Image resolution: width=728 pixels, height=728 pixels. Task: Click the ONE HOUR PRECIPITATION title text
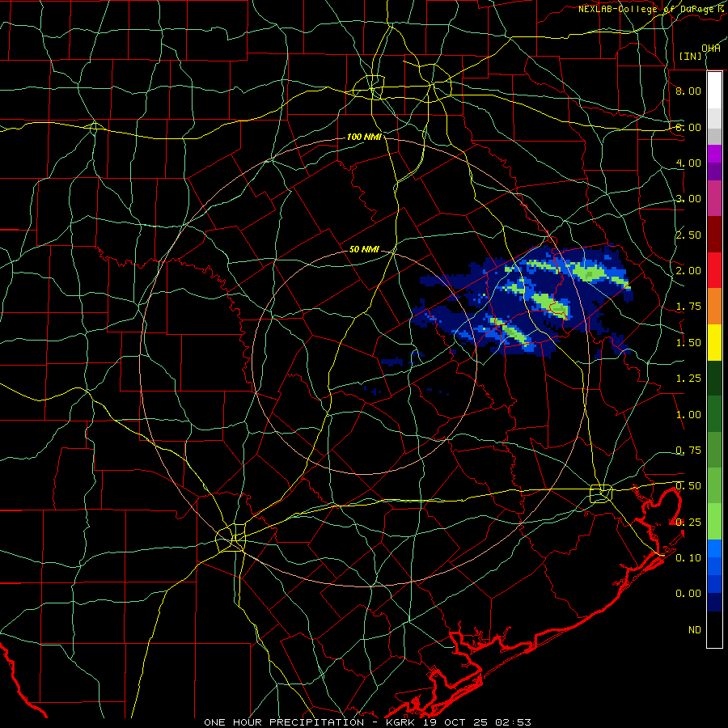point(284,722)
